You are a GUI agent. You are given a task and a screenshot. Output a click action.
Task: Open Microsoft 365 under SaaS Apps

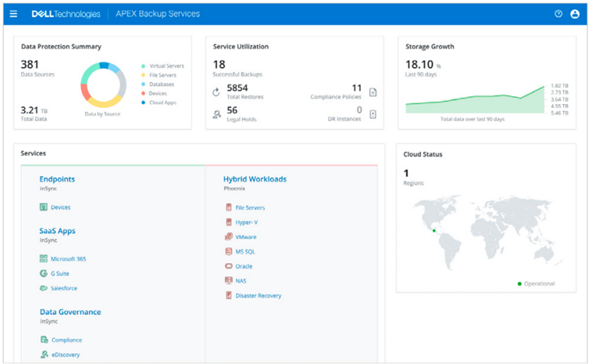[x=68, y=259]
